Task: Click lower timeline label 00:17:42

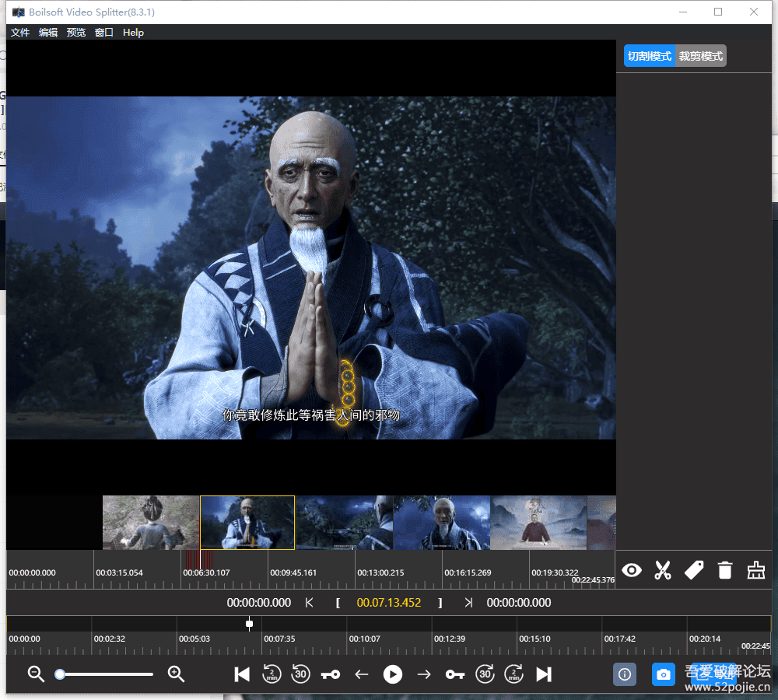Action: point(619,639)
